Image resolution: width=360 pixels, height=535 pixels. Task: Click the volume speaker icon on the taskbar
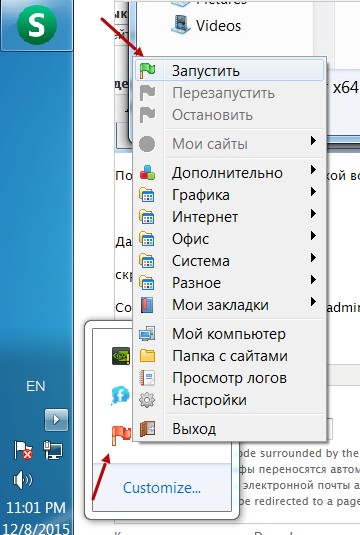23,480
